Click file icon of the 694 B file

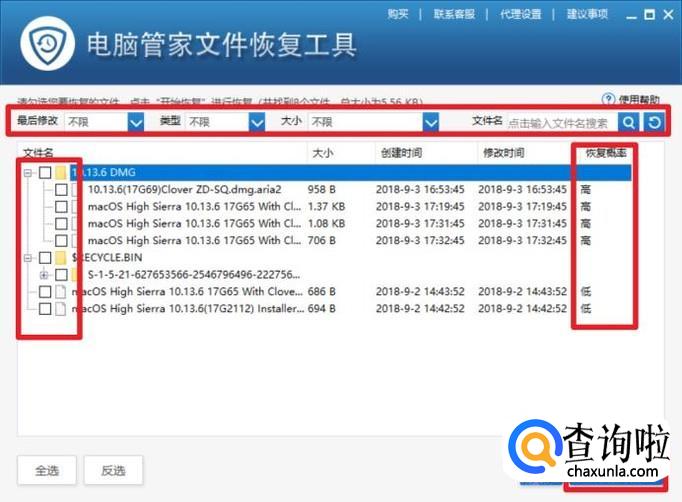click(x=61, y=309)
